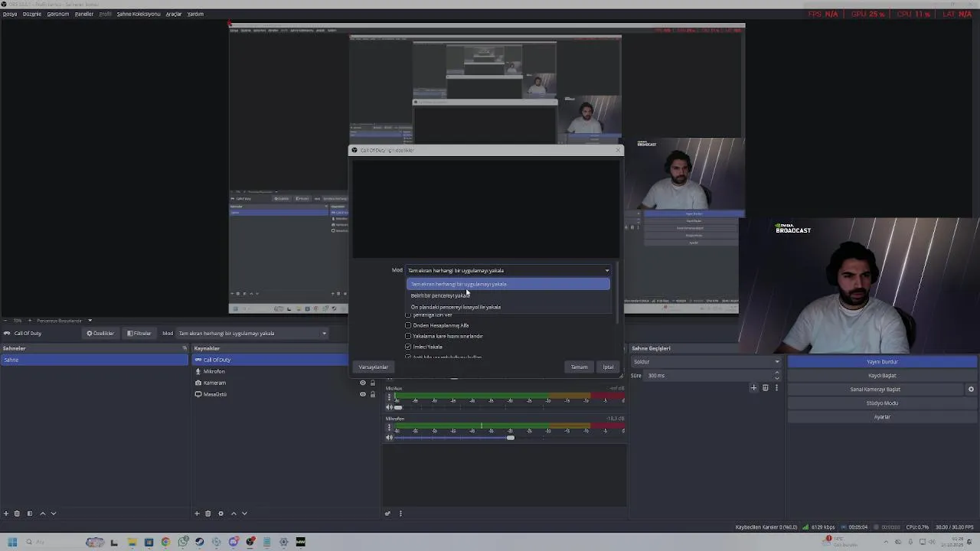This screenshot has width=980, height=551.
Task: Open the audio mixer three-dot menu
Action: click(x=400, y=514)
